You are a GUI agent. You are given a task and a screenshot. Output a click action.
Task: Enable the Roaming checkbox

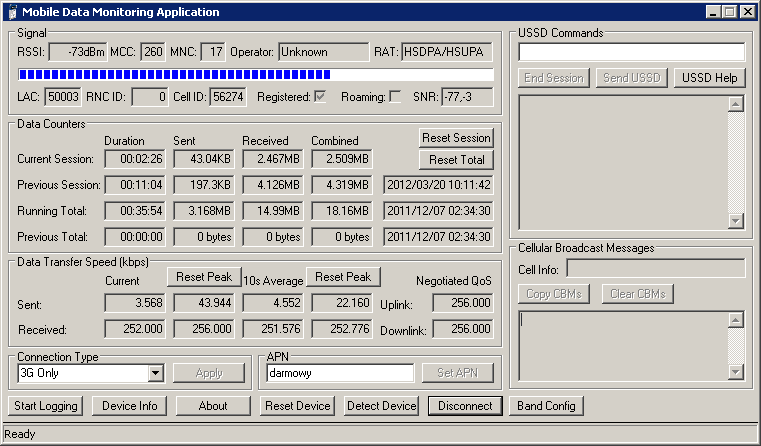click(x=395, y=96)
